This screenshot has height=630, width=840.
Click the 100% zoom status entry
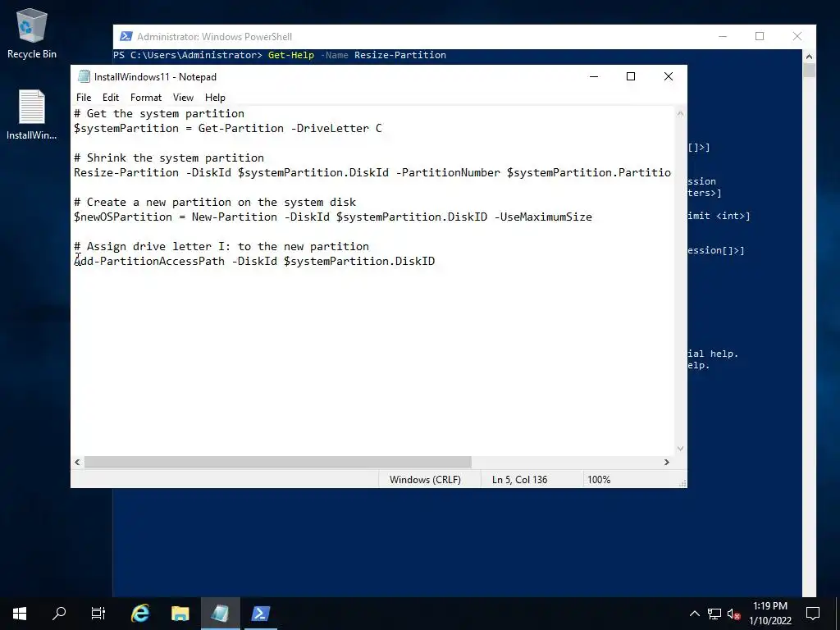[x=599, y=479]
